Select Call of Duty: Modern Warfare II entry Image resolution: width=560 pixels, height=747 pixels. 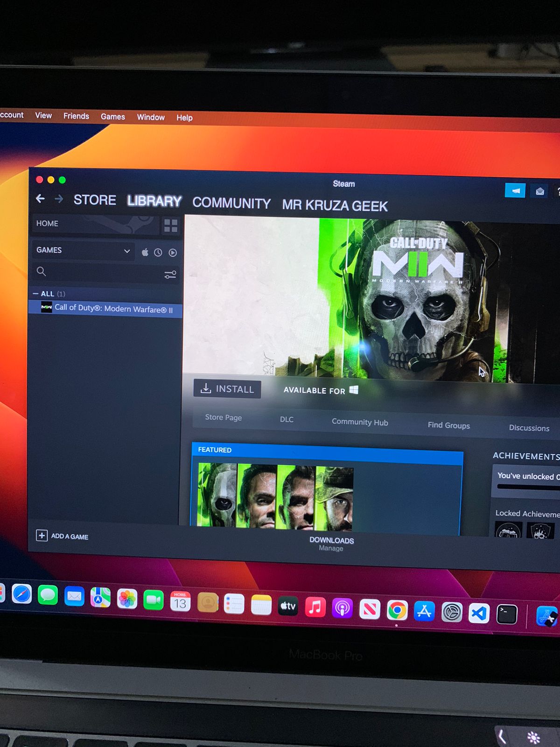pos(105,309)
